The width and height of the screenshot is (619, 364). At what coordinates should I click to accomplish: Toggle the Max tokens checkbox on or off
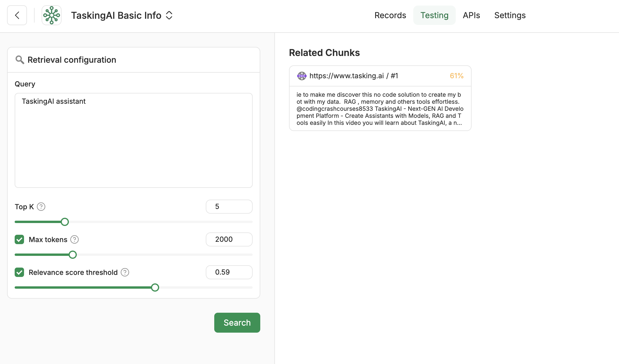(x=20, y=240)
